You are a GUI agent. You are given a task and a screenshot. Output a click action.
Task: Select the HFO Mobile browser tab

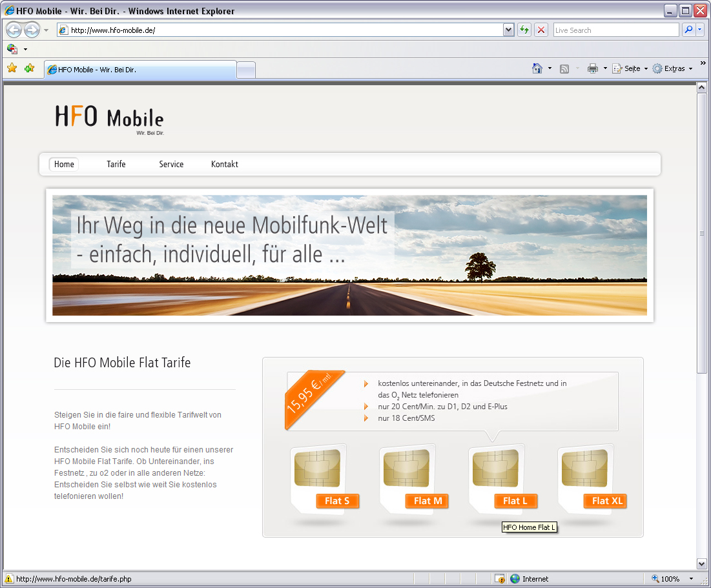[x=140, y=69]
